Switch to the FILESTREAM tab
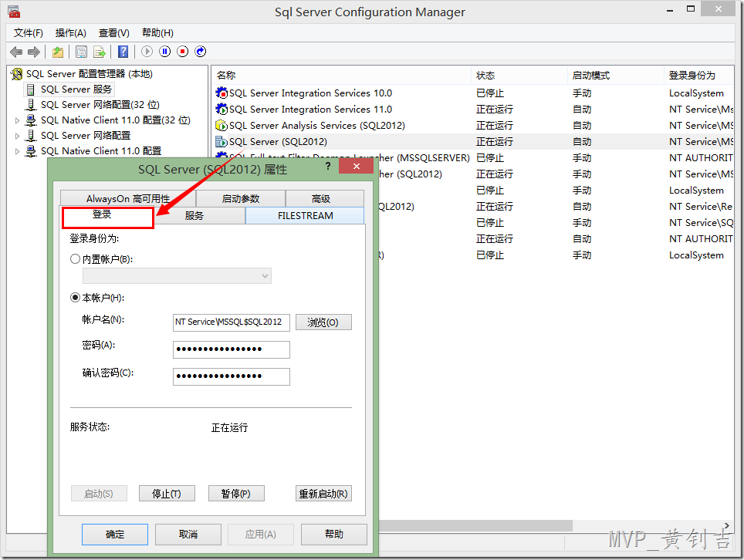 [x=305, y=216]
